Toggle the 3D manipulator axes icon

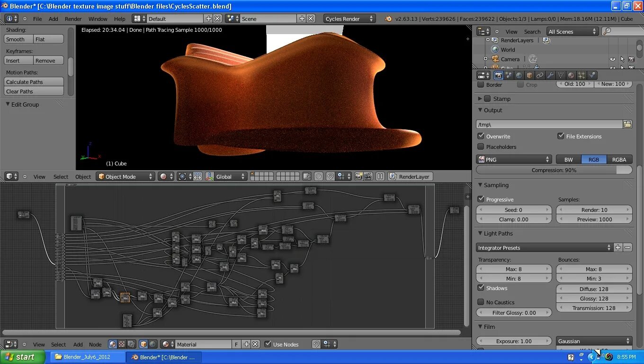(x=210, y=176)
